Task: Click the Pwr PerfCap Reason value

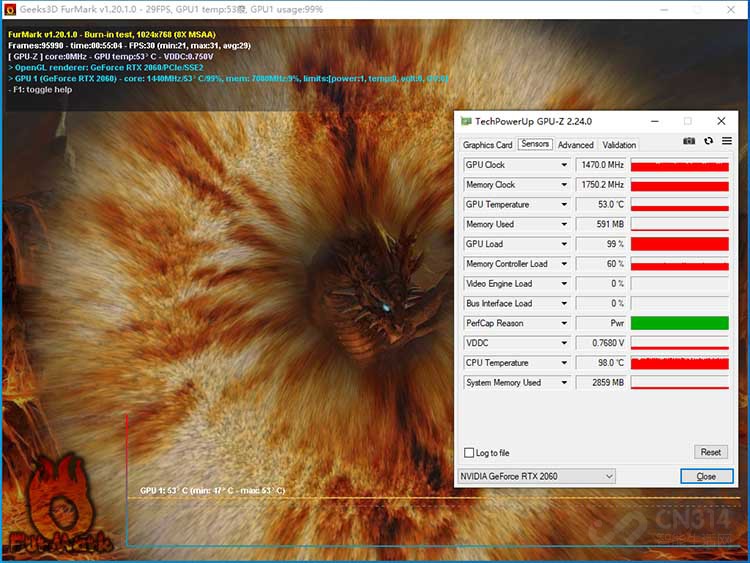Action: click(x=601, y=323)
